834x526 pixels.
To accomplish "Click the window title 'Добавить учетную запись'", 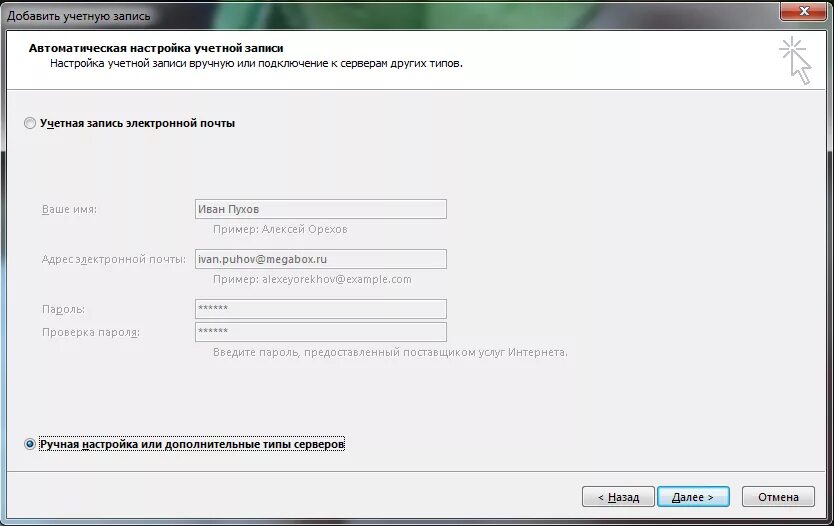I will click(x=79, y=16).
